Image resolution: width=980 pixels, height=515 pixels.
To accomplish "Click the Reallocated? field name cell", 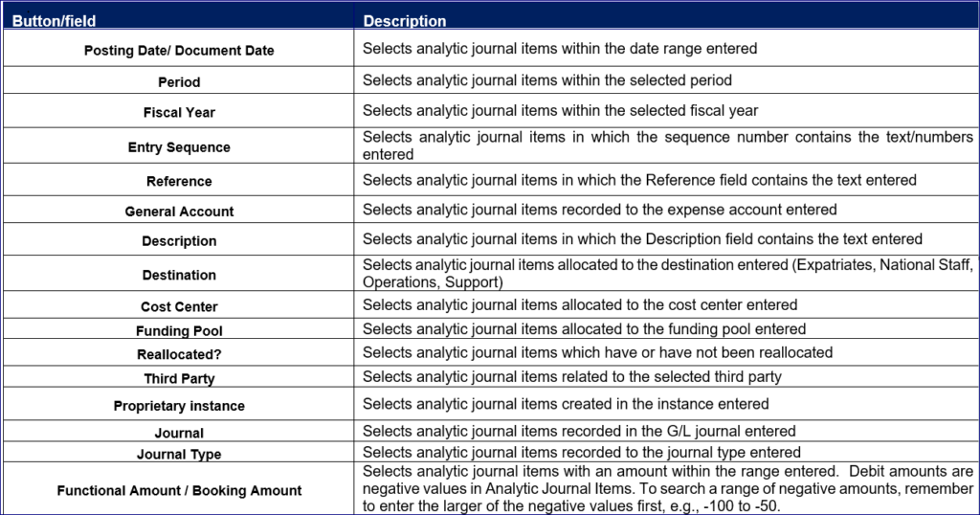I will (x=179, y=354).
